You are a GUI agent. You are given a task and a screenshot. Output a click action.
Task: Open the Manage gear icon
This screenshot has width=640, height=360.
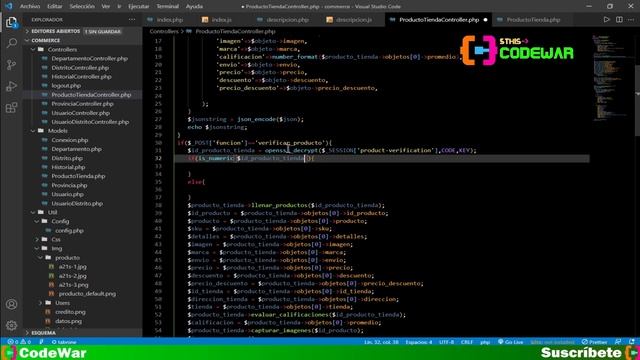click(x=11, y=325)
